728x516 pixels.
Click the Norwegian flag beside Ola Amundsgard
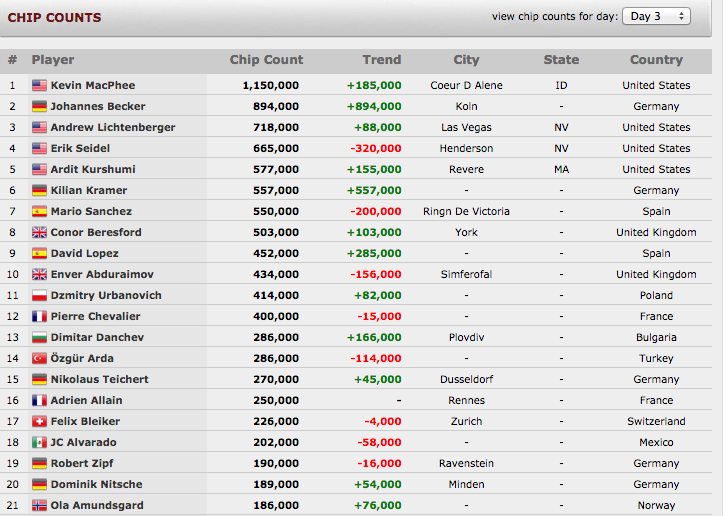pos(39,505)
